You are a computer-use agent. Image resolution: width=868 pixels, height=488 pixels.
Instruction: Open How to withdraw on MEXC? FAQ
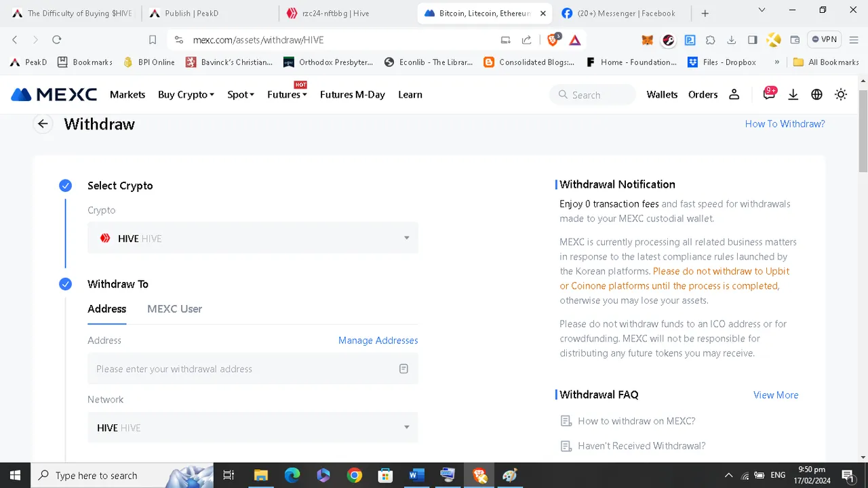point(636,421)
